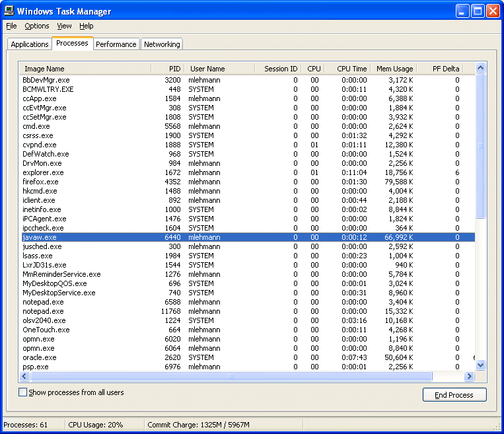Sort by Image Name column header
The height and width of the screenshot is (434, 504).
pyautogui.click(x=85, y=69)
